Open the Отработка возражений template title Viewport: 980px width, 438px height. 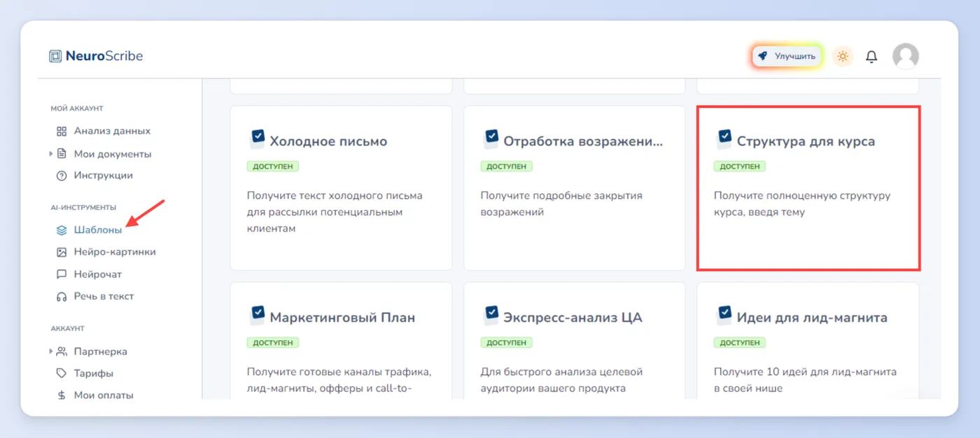pyautogui.click(x=583, y=141)
